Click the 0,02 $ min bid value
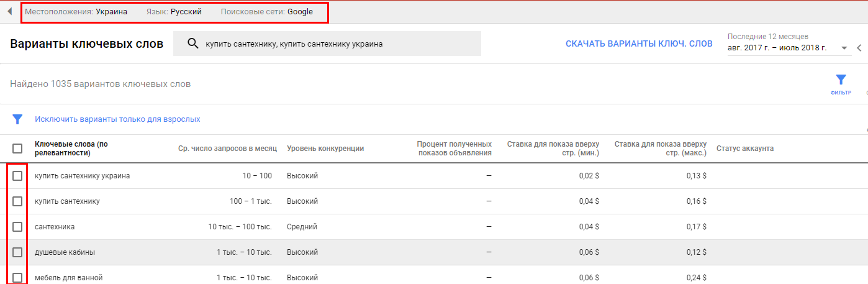 (x=588, y=176)
